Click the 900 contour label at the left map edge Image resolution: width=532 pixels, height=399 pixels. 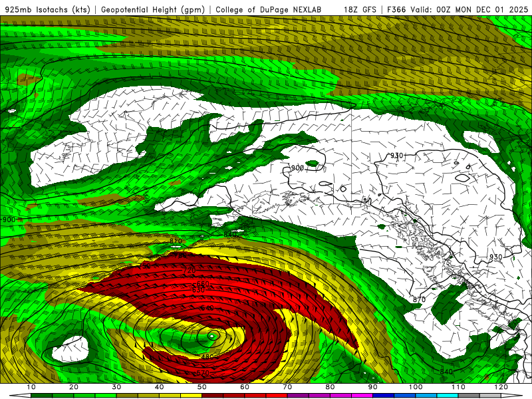[x=9, y=219]
